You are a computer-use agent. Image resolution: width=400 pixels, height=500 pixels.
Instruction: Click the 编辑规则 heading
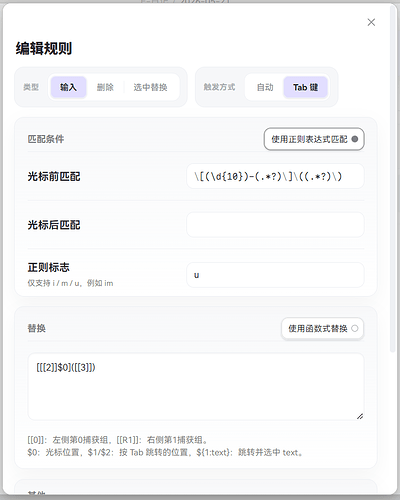[x=44, y=49]
